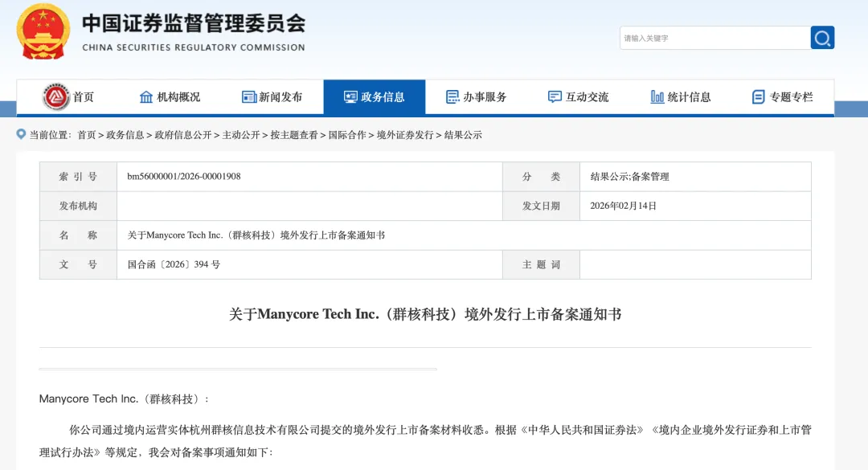Click the large bold article heading
868x470 pixels.
tap(425, 314)
